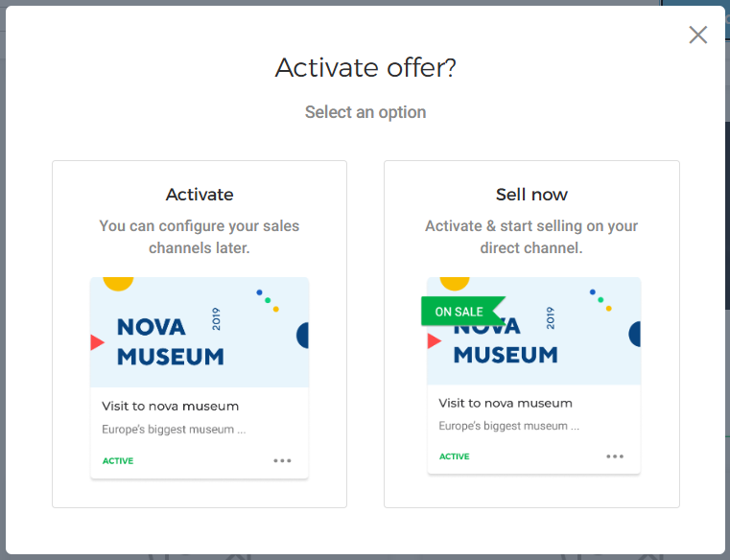Screen dimensions: 730x560
Task: Select 'Visit to nova museum' in Activate card
Action: click(x=171, y=407)
